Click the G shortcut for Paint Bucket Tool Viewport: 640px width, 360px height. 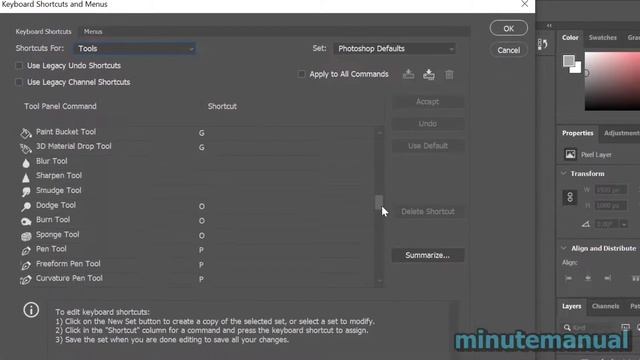(x=202, y=133)
